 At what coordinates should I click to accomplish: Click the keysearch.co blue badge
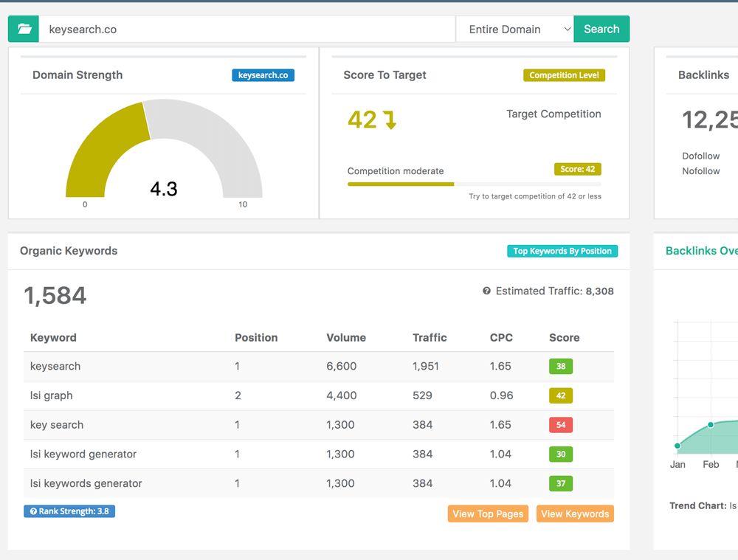(x=263, y=75)
